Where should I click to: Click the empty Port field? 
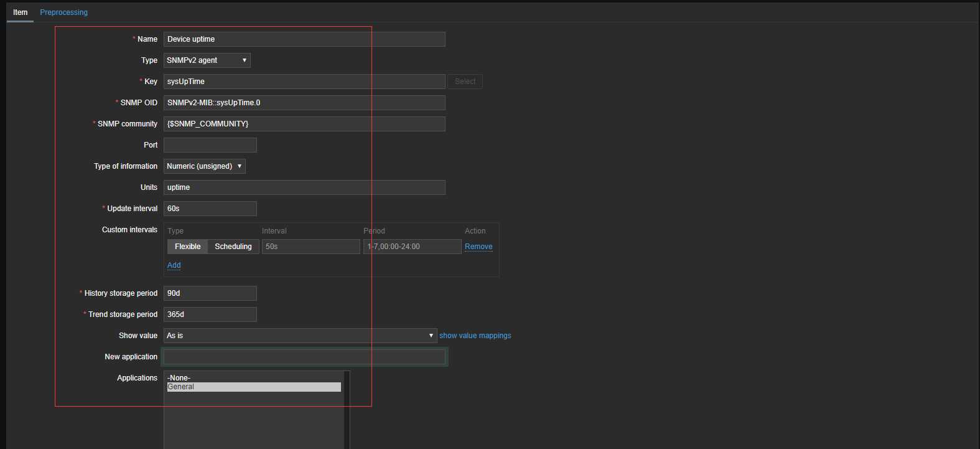(210, 145)
